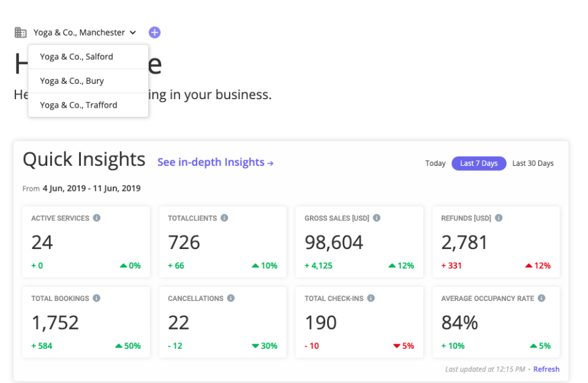Viewport: 588px width, 383px height.
Task: Click info icon next to Total Bookings
Action: [96, 299]
